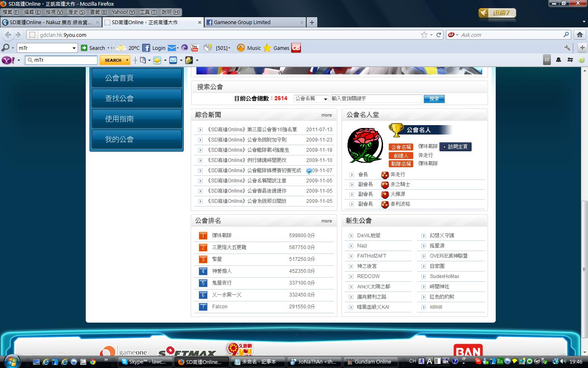The height and width of the screenshot is (368, 588).
Task: Click the Ask.com search magnifier
Action: click(566, 35)
